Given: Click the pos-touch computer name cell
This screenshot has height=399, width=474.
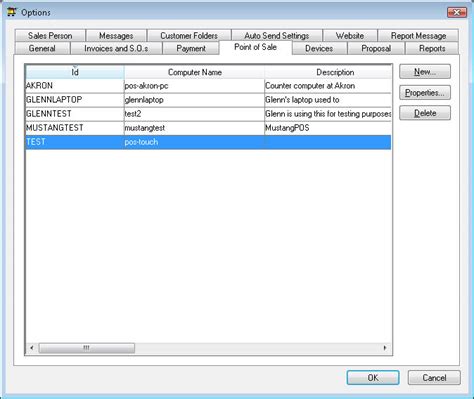Looking at the screenshot, I should [194, 142].
